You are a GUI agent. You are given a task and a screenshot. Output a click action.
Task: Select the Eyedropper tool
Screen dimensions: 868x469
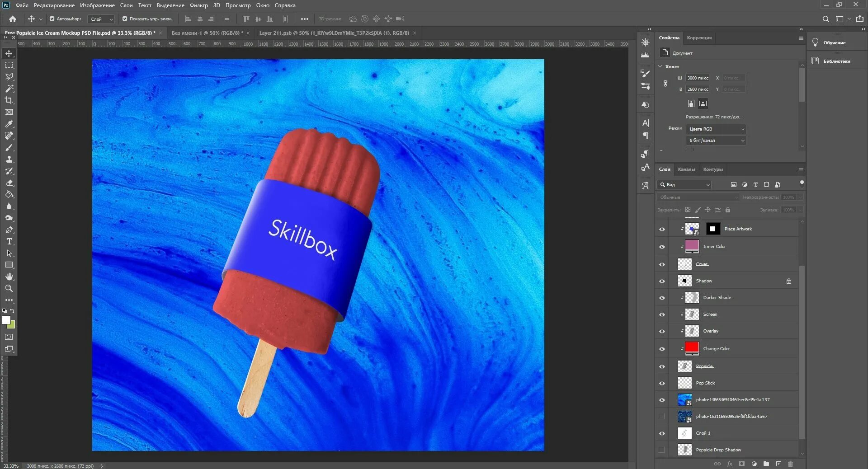(x=9, y=124)
